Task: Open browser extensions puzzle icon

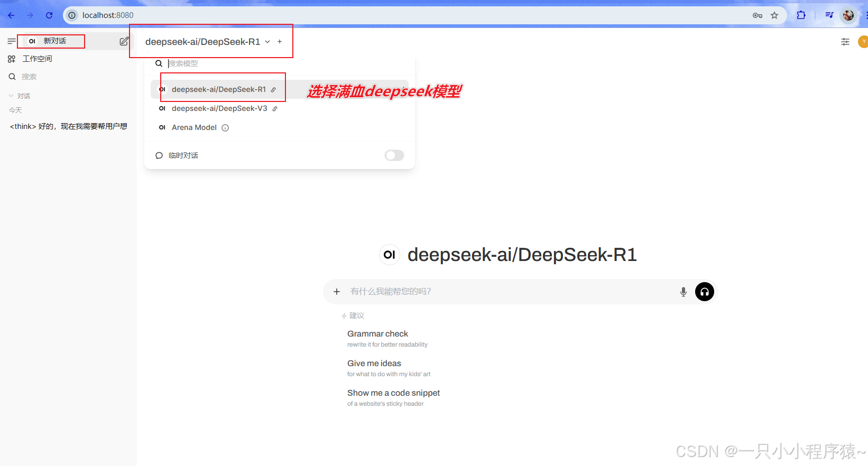Action: pyautogui.click(x=801, y=15)
